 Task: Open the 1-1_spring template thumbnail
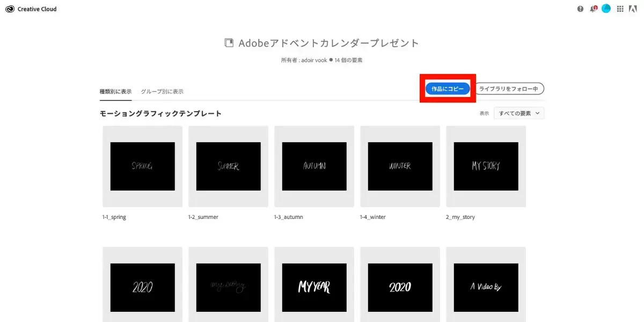(x=142, y=166)
